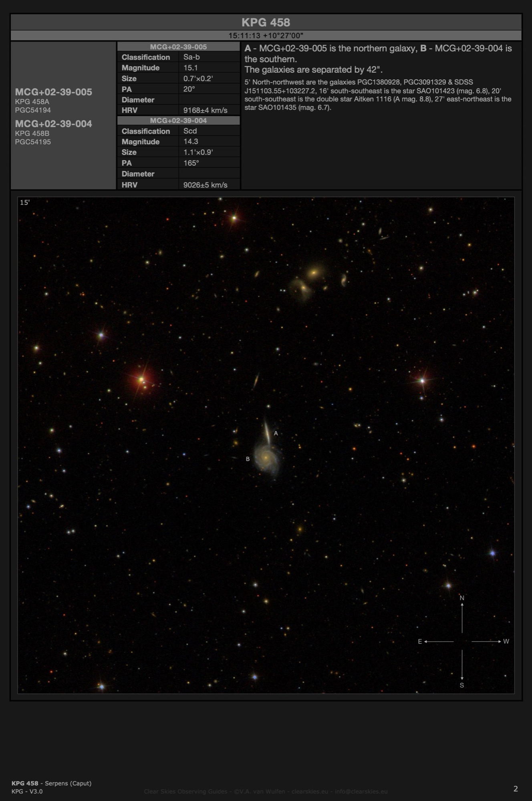Click the footer version text 'KPG - V3.0'
532x801 pixels.
coord(27,791)
